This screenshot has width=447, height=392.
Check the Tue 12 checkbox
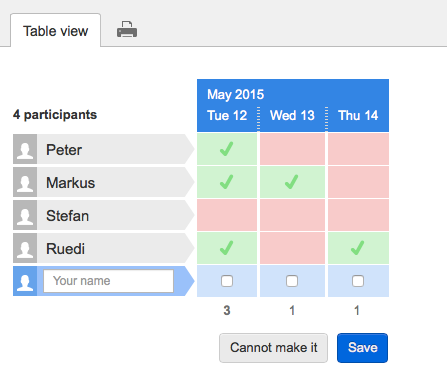(227, 281)
